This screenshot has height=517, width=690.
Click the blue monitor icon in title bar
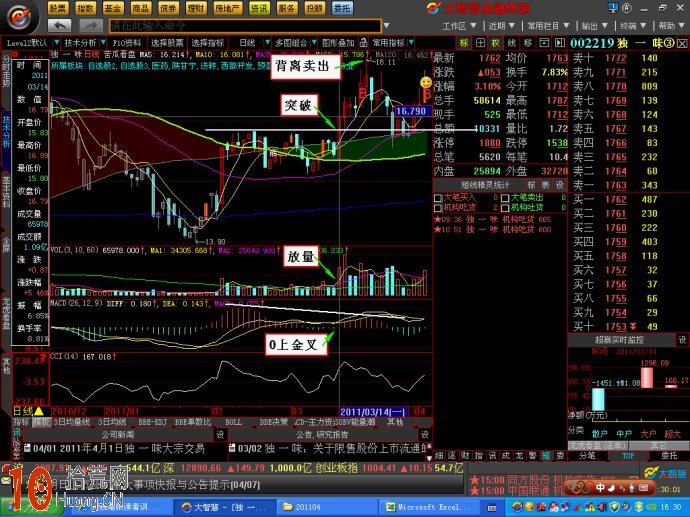[613, 7]
